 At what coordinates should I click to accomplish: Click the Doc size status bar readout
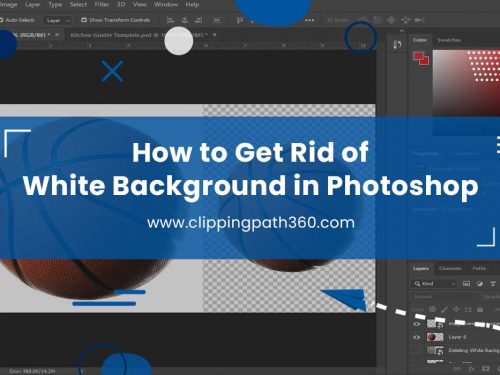click(x=32, y=371)
